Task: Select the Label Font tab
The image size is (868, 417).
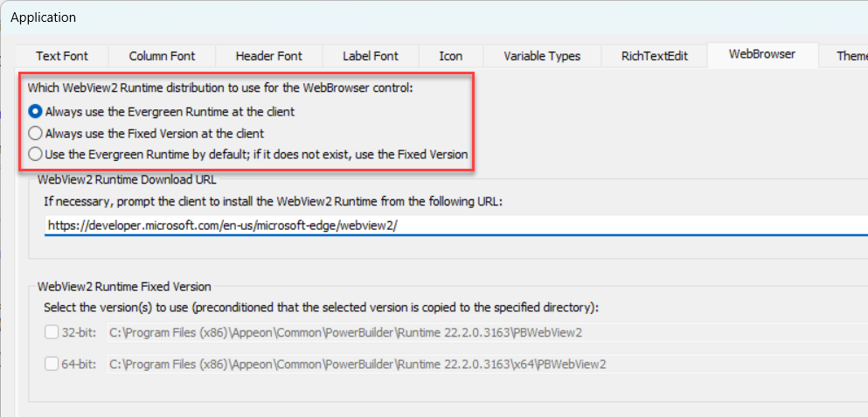Action: [370, 56]
